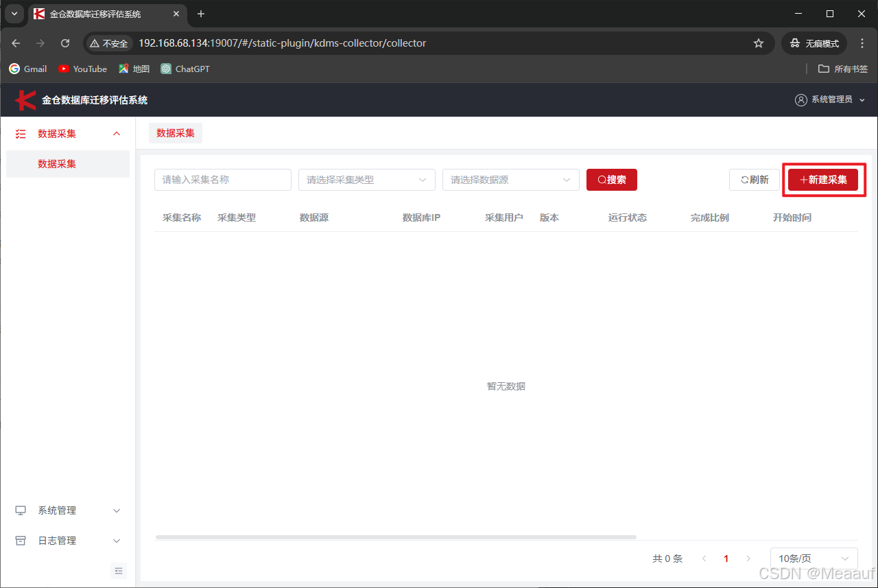Click the 运行状态 column header
The width and height of the screenshot is (878, 588).
[x=628, y=217]
